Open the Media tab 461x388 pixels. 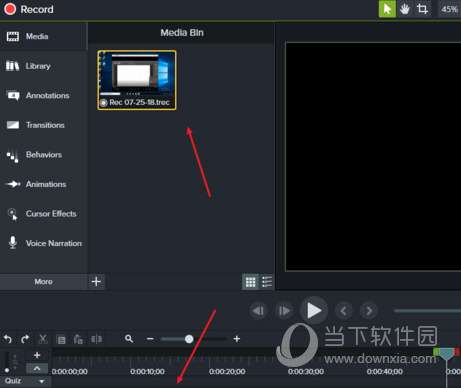pyautogui.click(x=43, y=36)
